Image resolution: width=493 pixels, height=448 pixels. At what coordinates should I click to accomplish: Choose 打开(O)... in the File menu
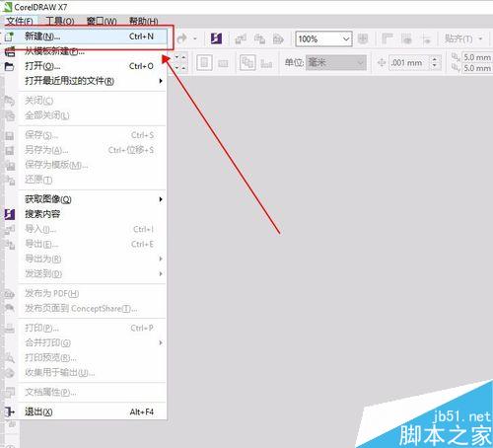pos(86,66)
